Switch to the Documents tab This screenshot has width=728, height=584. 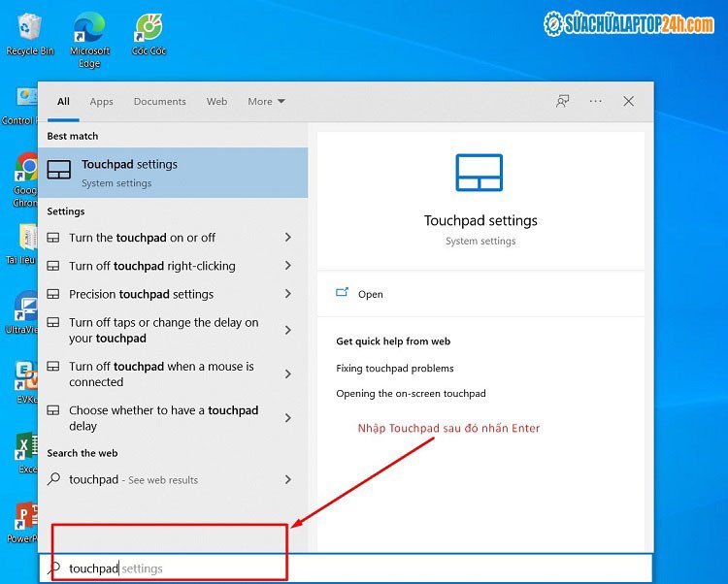tap(159, 101)
